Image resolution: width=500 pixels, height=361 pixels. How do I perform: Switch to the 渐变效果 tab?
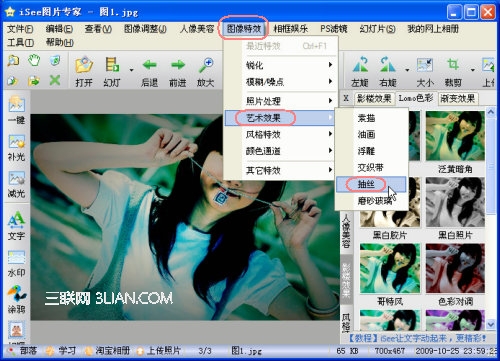(458, 98)
